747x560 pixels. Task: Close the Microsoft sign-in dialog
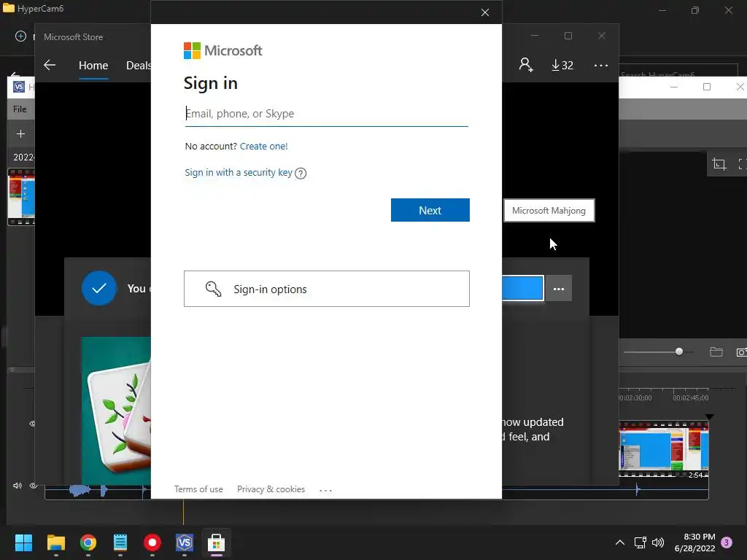(485, 12)
